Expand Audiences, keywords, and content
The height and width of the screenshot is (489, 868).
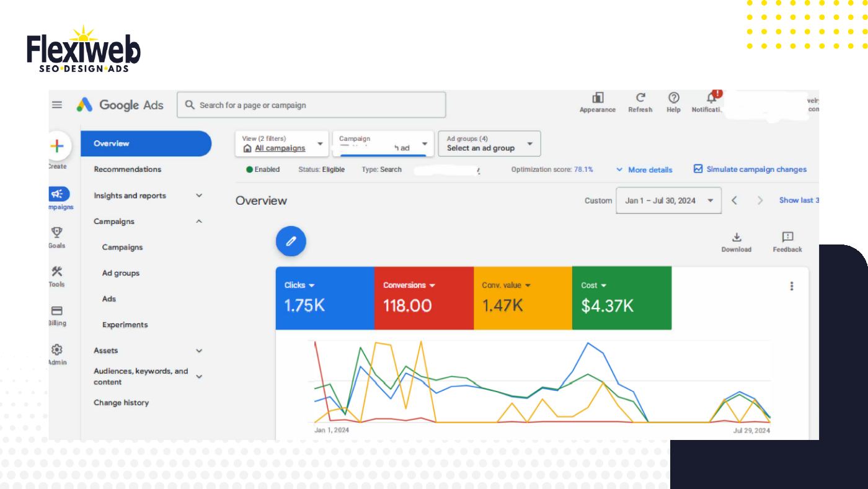coord(199,376)
